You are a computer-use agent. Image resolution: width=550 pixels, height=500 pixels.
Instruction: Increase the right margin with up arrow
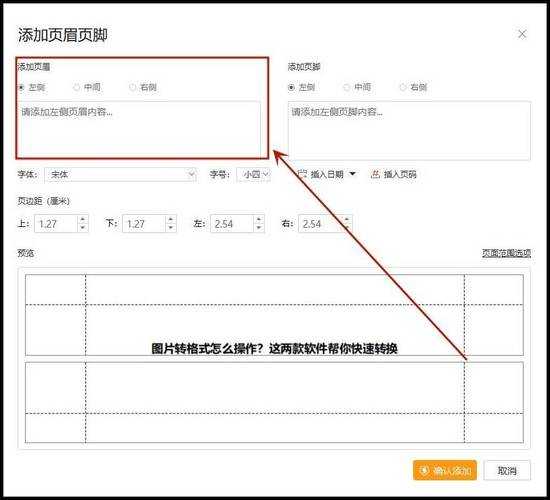pos(347,219)
